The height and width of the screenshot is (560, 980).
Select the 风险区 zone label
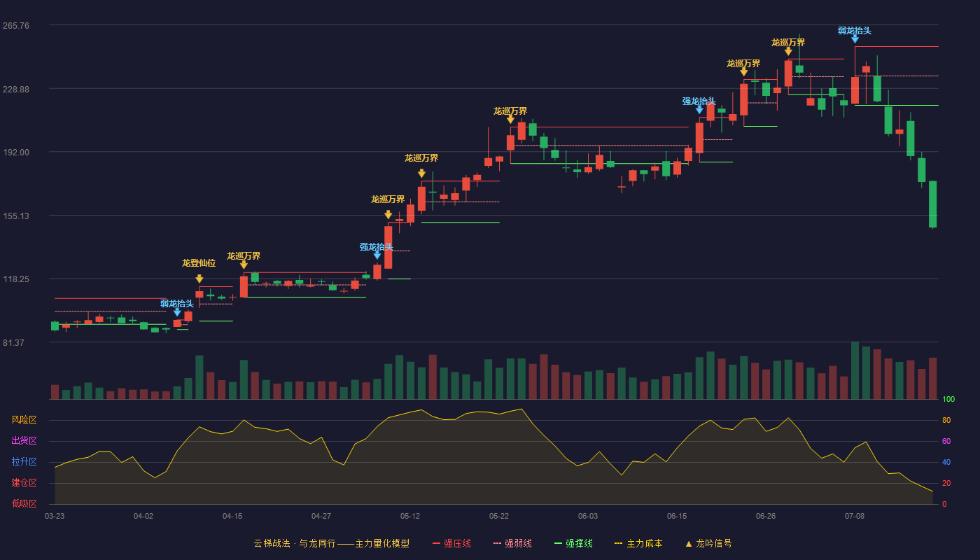tap(24, 420)
